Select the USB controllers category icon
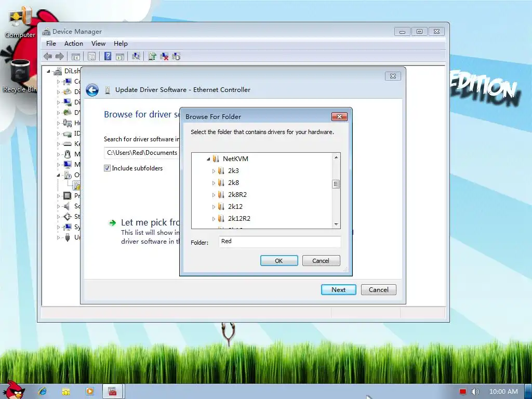The width and height of the screenshot is (532, 399). (x=68, y=237)
